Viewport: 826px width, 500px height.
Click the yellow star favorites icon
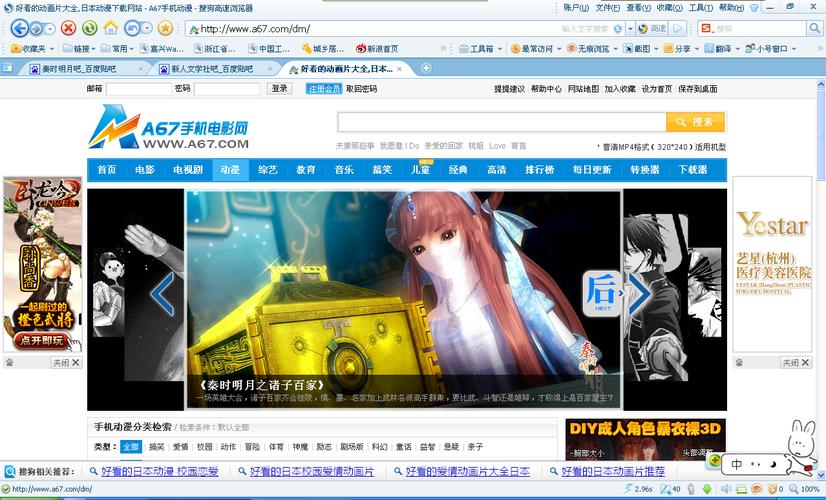click(165, 28)
